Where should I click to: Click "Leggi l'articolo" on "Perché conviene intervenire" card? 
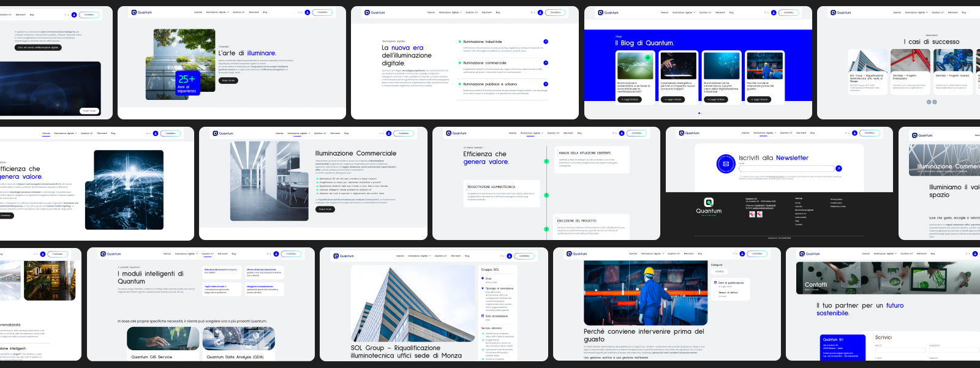click(758, 99)
